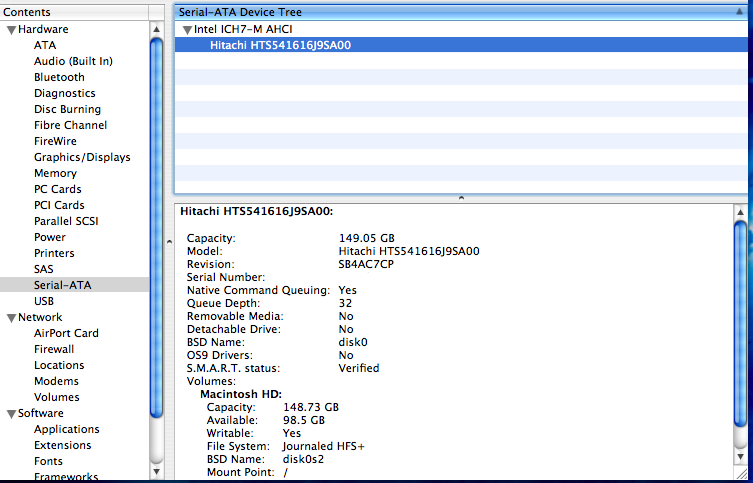The image size is (753, 483).
Task: Click the Queue Depth value 32
Action: click(345, 303)
